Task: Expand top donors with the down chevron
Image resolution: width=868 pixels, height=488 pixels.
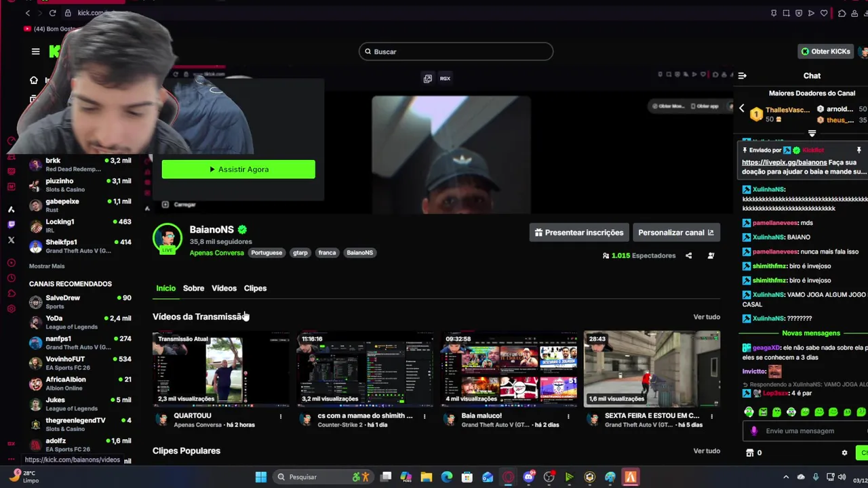Action: (812, 134)
